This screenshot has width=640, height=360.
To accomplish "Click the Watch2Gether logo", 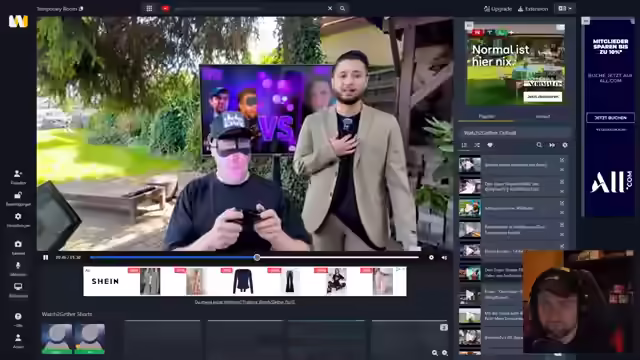I will [x=18, y=21].
